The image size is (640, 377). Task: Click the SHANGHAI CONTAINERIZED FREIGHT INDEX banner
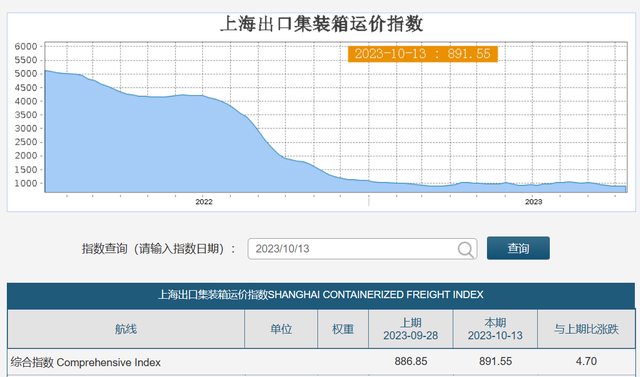pyautogui.click(x=321, y=295)
